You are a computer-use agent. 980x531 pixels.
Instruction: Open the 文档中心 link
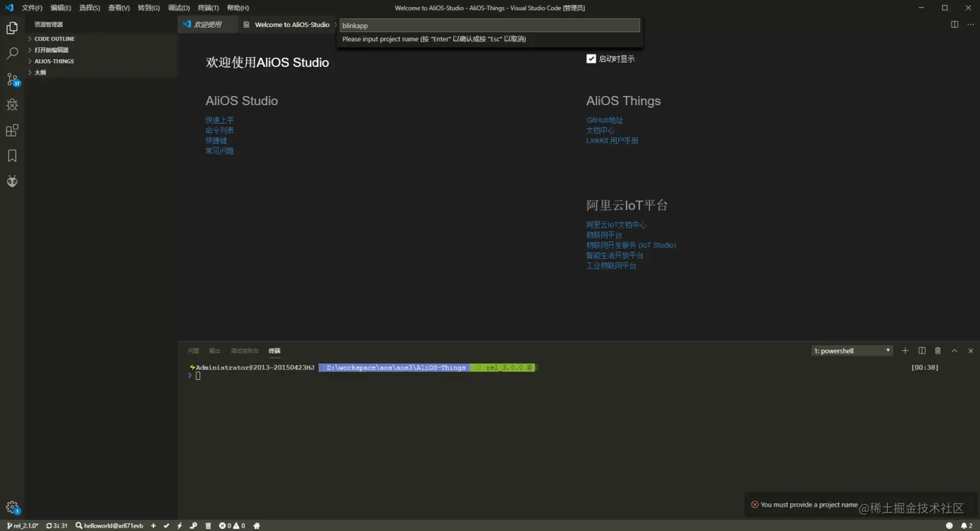(x=600, y=130)
